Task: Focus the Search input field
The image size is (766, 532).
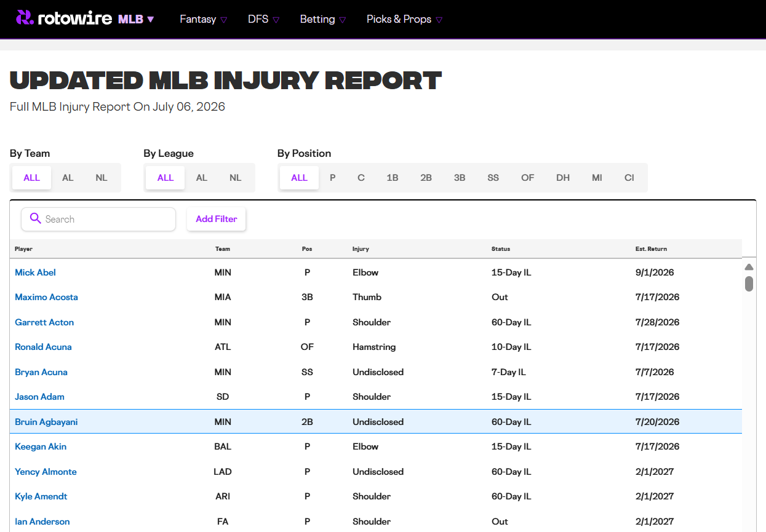Action: [x=98, y=219]
